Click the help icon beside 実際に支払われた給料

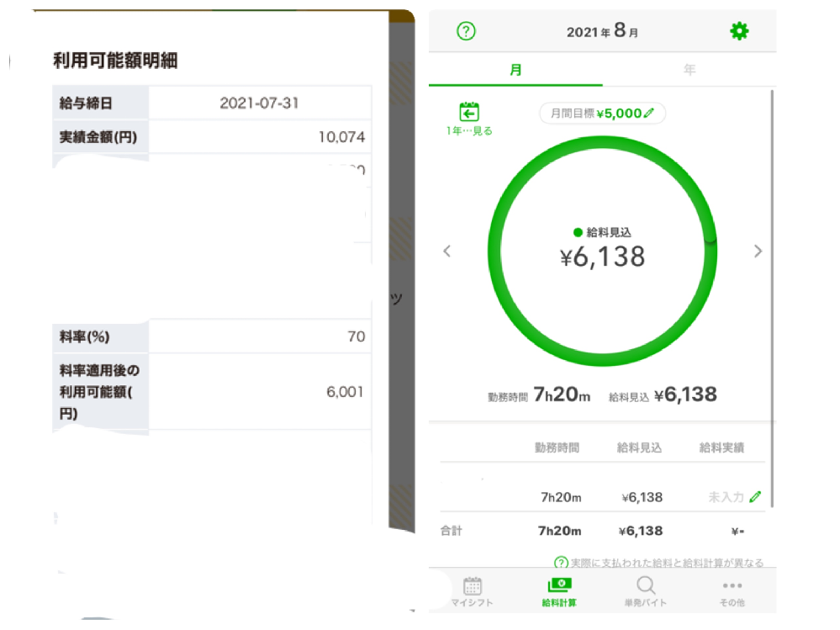tap(560, 563)
